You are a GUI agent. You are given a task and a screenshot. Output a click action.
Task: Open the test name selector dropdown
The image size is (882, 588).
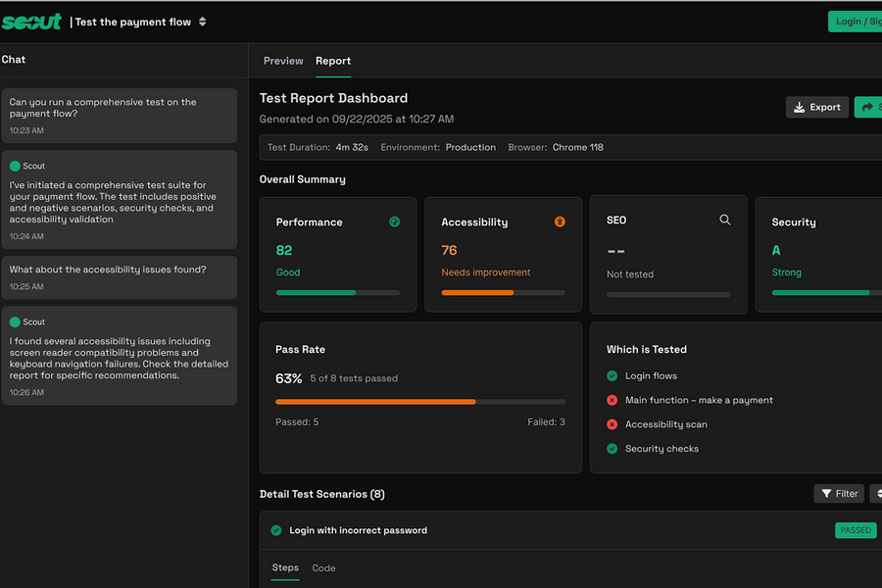pyautogui.click(x=202, y=22)
